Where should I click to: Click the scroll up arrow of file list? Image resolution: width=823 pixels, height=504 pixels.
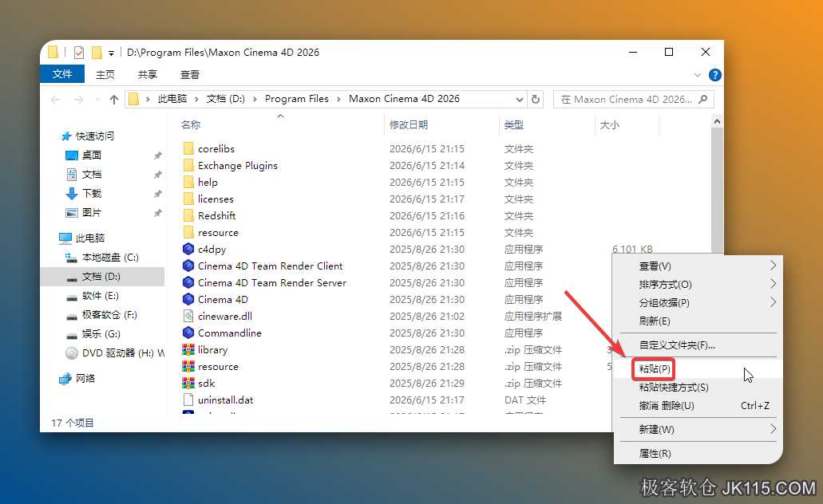(717, 122)
